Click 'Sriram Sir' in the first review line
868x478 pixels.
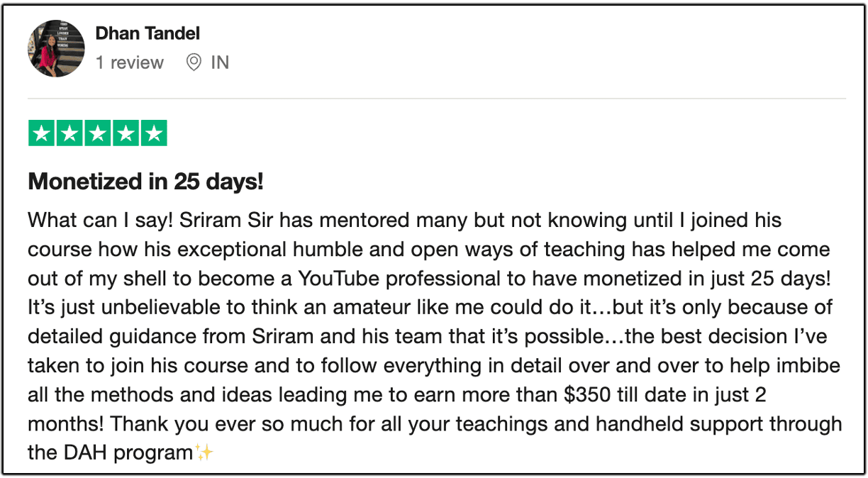click(x=226, y=221)
